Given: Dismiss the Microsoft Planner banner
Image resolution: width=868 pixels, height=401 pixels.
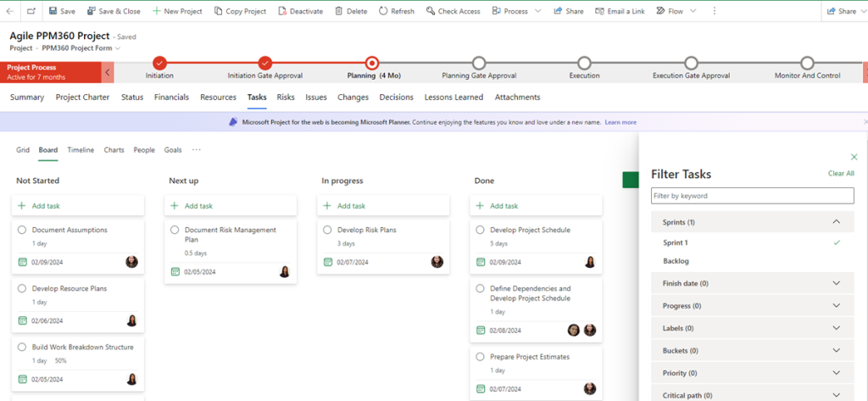Looking at the screenshot, I should (865, 122).
